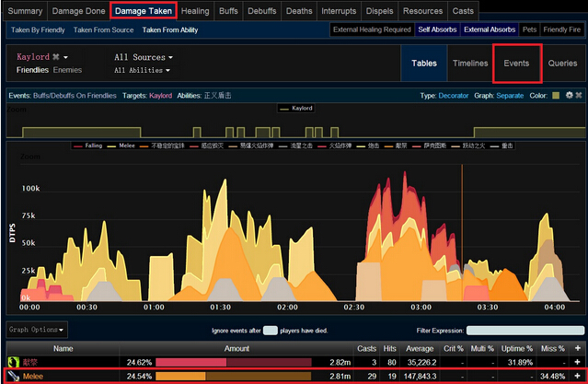The height and width of the screenshot is (384, 588).
Task: Click the graph Color swatch
Action: (x=556, y=95)
